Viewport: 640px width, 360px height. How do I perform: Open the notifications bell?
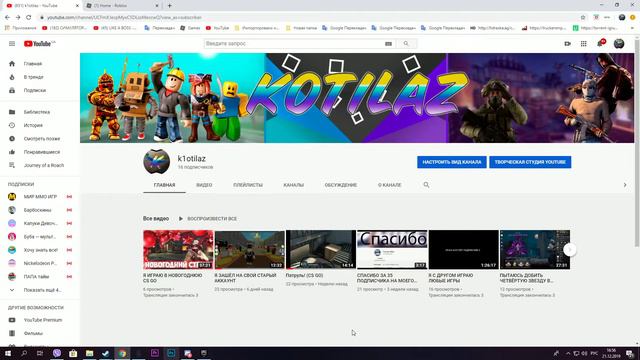pyautogui.click(x=600, y=43)
